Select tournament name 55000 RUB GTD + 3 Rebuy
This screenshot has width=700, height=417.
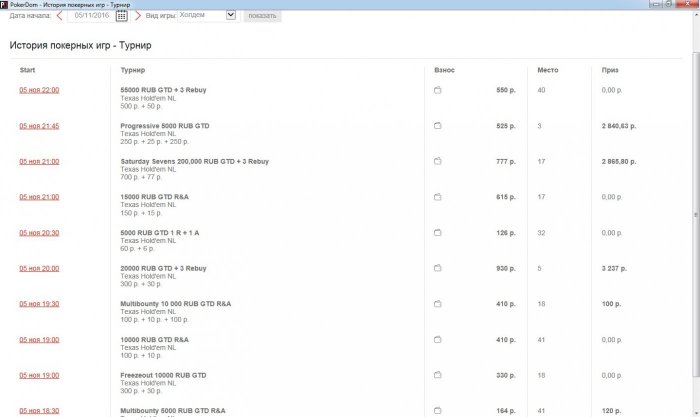point(163,90)
